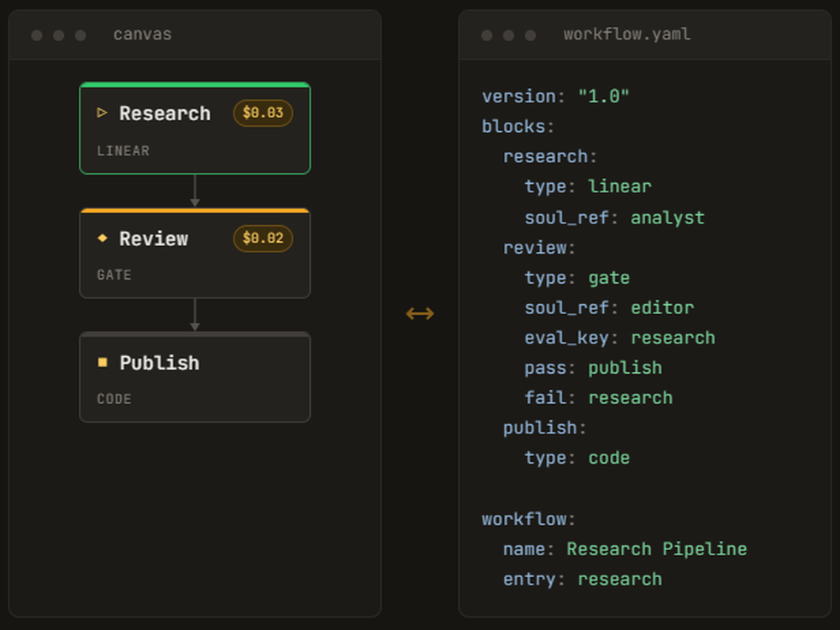Click the workflow: key in YAML

(528, 518)
